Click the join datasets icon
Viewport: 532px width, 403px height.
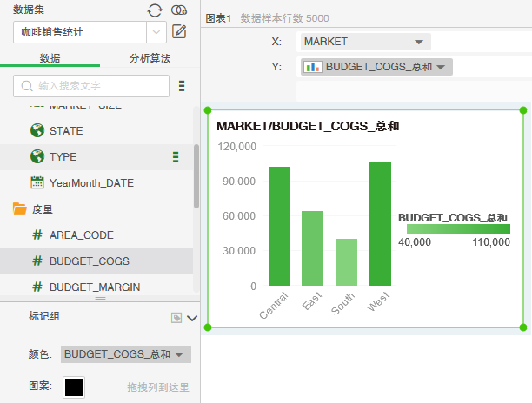point(179,10)
